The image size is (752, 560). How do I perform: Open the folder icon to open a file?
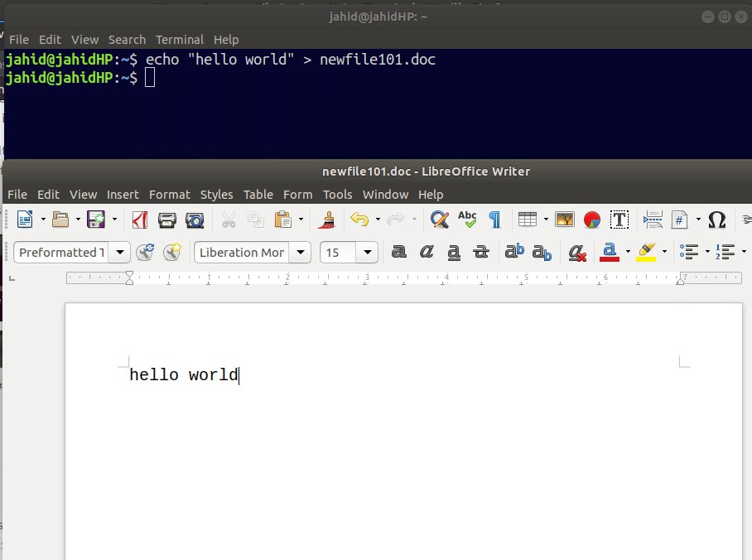click(x=60, y=220)
